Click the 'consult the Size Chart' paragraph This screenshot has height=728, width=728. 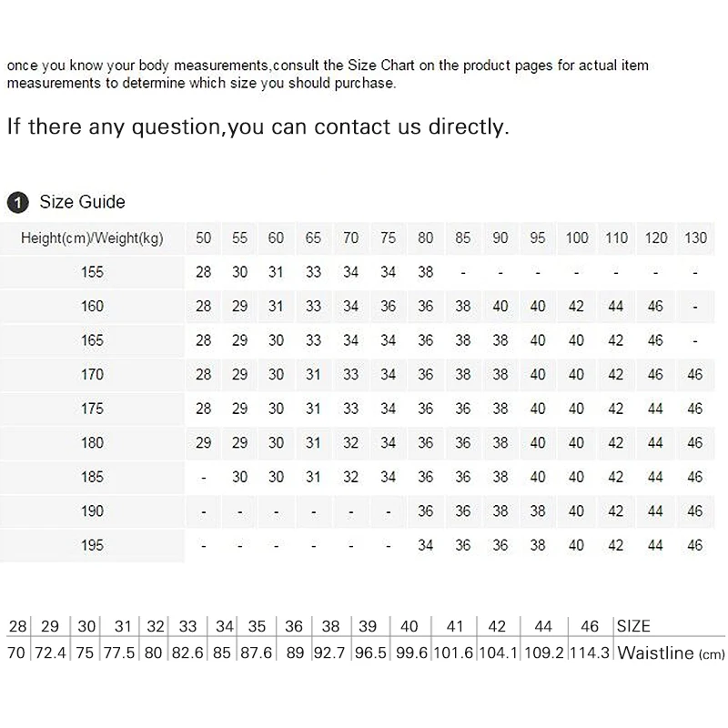pos(328,75)
